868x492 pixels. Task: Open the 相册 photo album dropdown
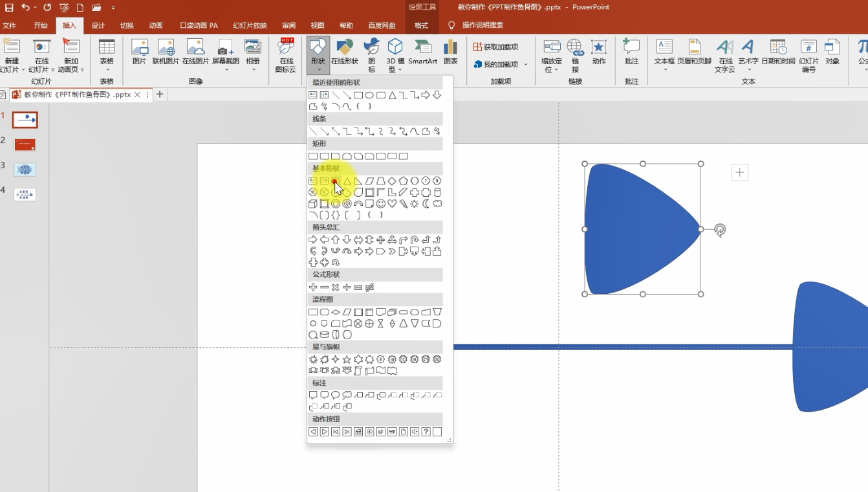tap(253, 69)
